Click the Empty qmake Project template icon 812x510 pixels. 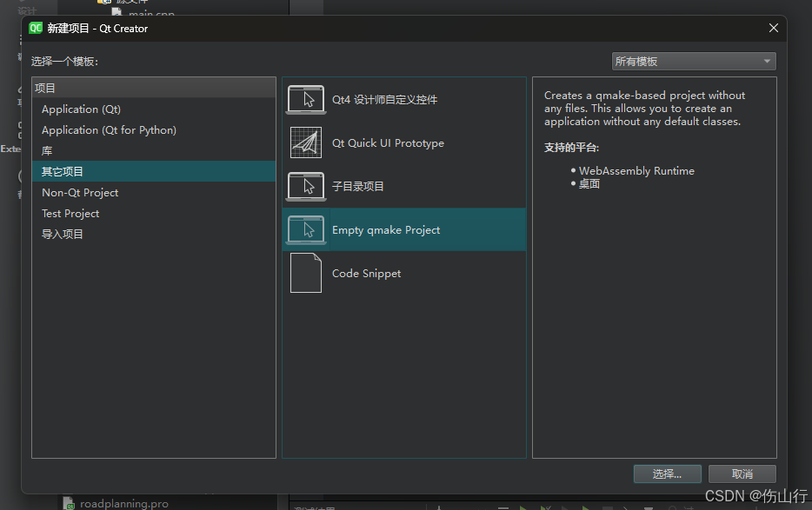tap(306, 230)
